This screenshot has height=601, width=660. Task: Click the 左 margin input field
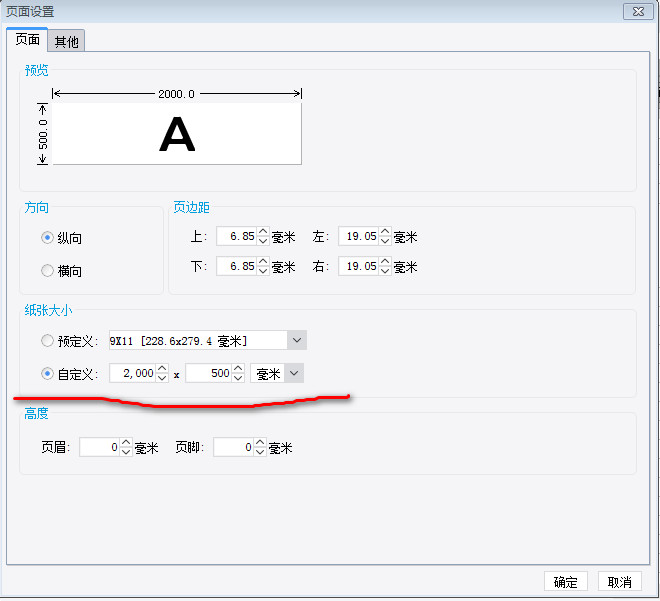[x=358, y=236]
